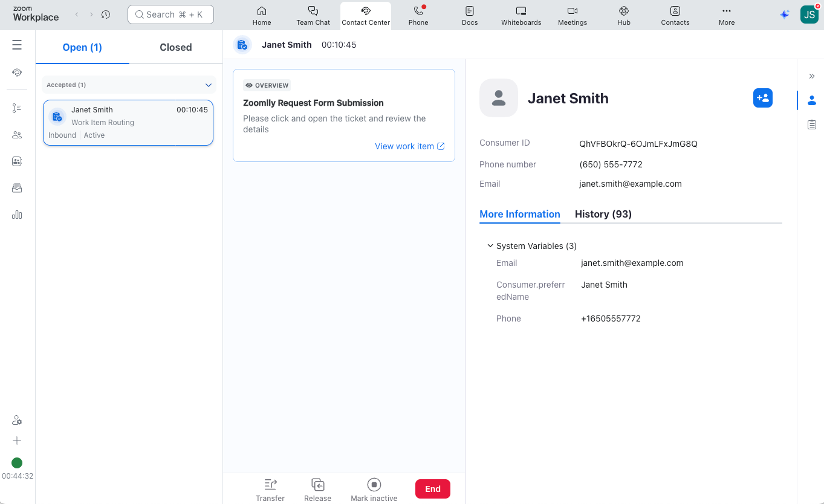Show the consumer profile panel icon
824x504 pixels.
point(812,101)
